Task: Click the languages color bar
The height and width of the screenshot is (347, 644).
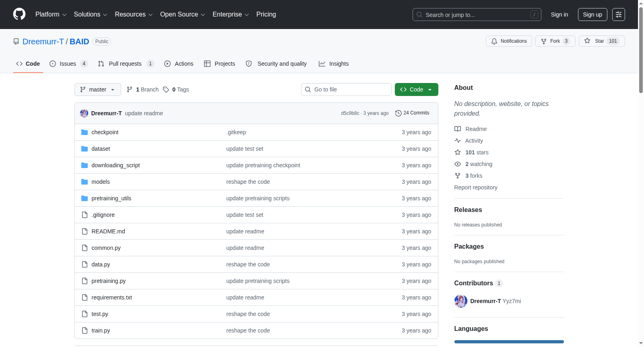Action: pyautogui.click(x=509, y=342)
